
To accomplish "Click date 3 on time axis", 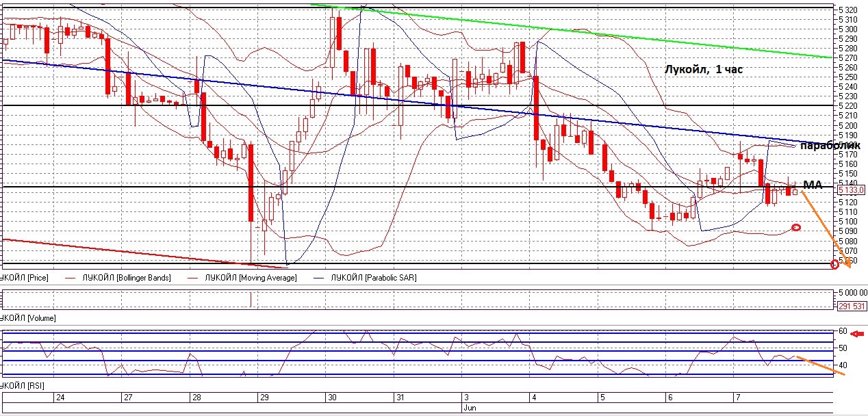I will (467, 397).
